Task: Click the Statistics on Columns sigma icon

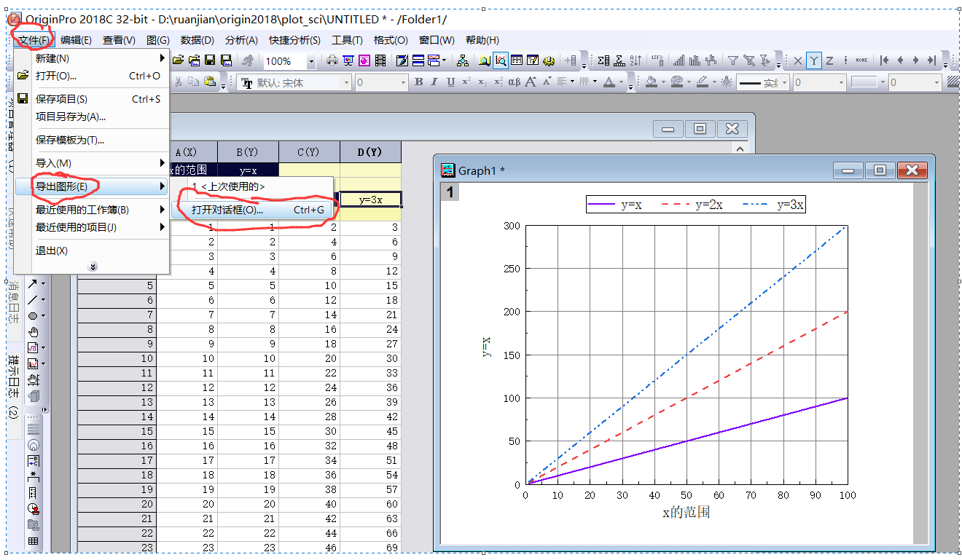Action: pos(603,60)
